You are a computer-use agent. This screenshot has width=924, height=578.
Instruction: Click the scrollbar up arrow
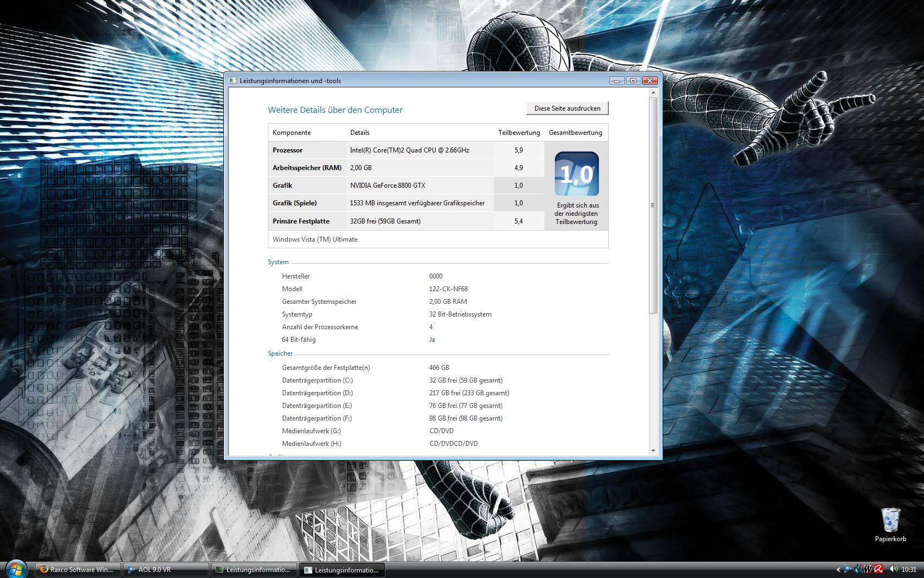(x=653, y=92)
